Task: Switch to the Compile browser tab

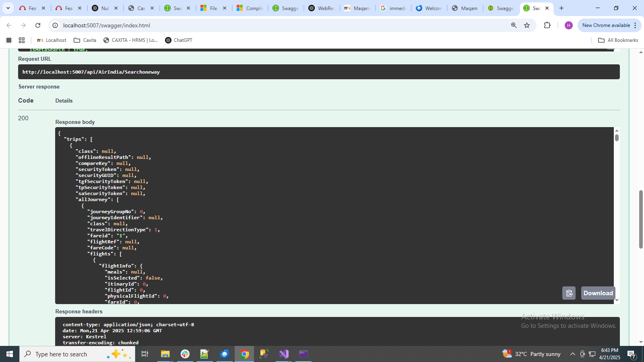Action: [250, 8]
